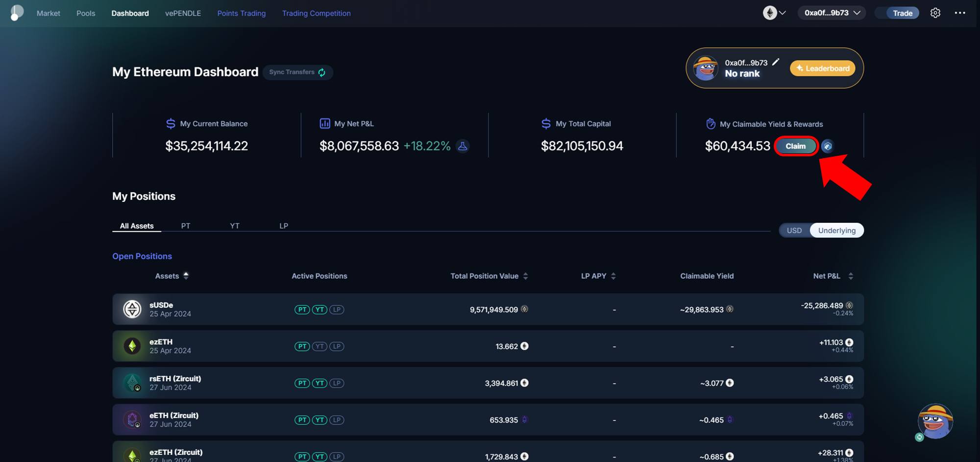The height and width of the screenshot is (462, 980).
Task: Open the Ethereum network selector dropdown
Action: click(774, 13)
